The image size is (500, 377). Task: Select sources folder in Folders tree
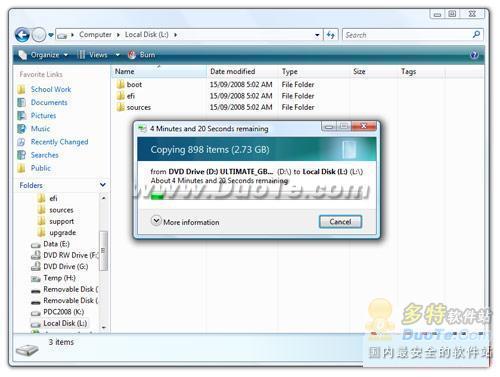[61, 210]
